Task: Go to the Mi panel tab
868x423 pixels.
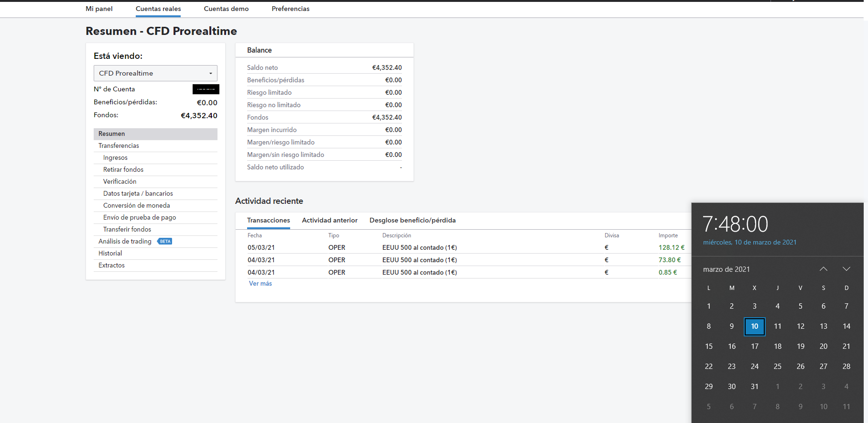Action: click(x=99, y=9)
